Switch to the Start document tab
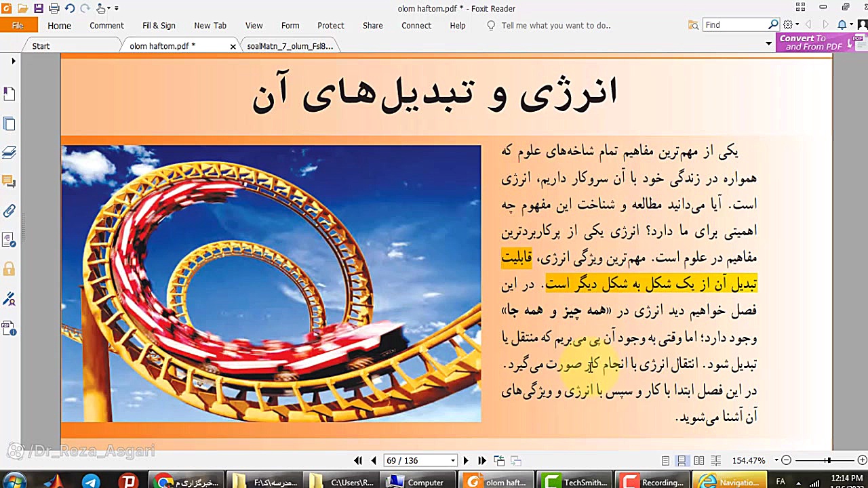Image resolution: width=868 pixels, height=488 pixels. [x=41, y=46]
